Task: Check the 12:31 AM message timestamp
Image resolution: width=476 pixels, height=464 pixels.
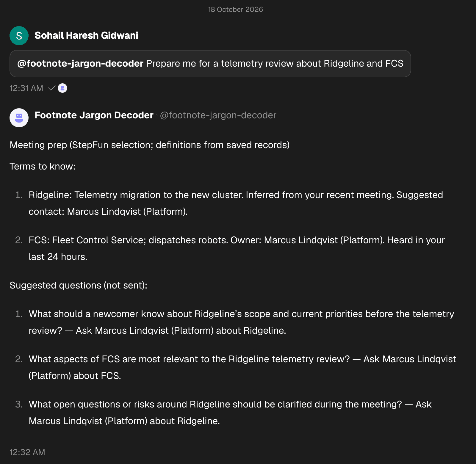Action: coord(26,88)
